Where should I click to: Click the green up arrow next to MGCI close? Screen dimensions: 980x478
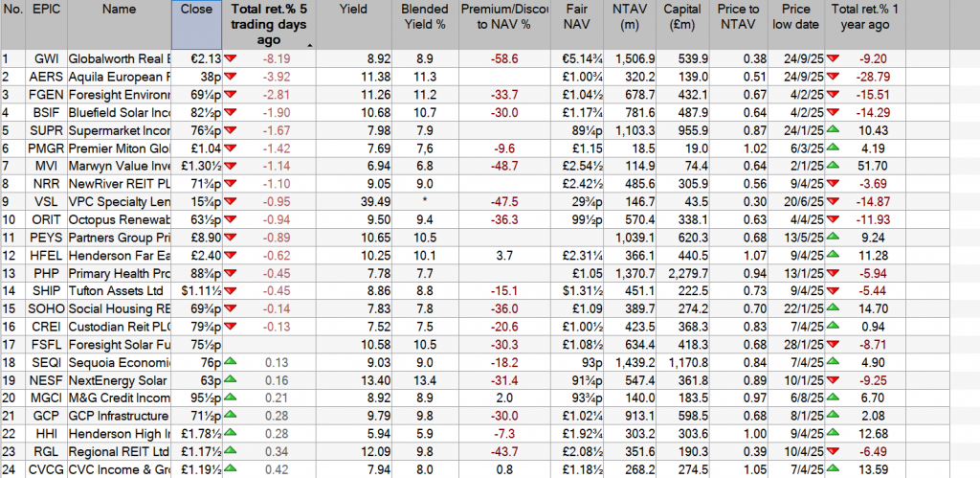(231, 398)
